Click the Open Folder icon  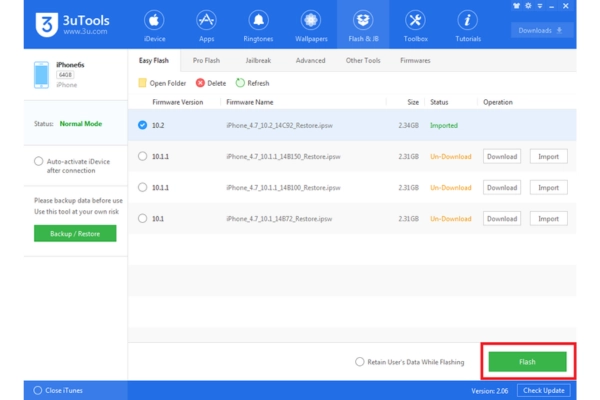coord(142,83)
